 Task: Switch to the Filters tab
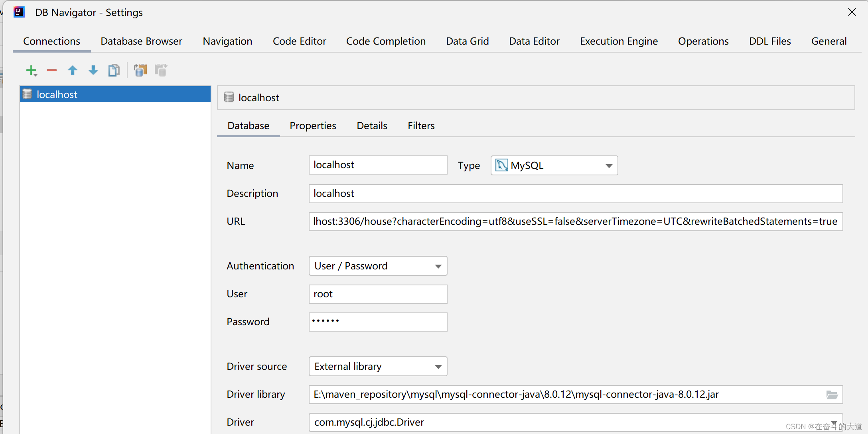(421, 125)
